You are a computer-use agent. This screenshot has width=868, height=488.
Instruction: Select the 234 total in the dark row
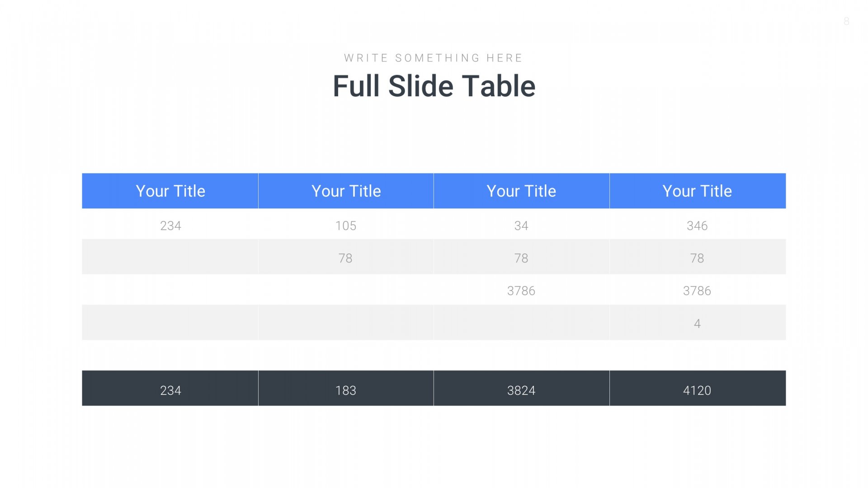(x=170, y=390)
